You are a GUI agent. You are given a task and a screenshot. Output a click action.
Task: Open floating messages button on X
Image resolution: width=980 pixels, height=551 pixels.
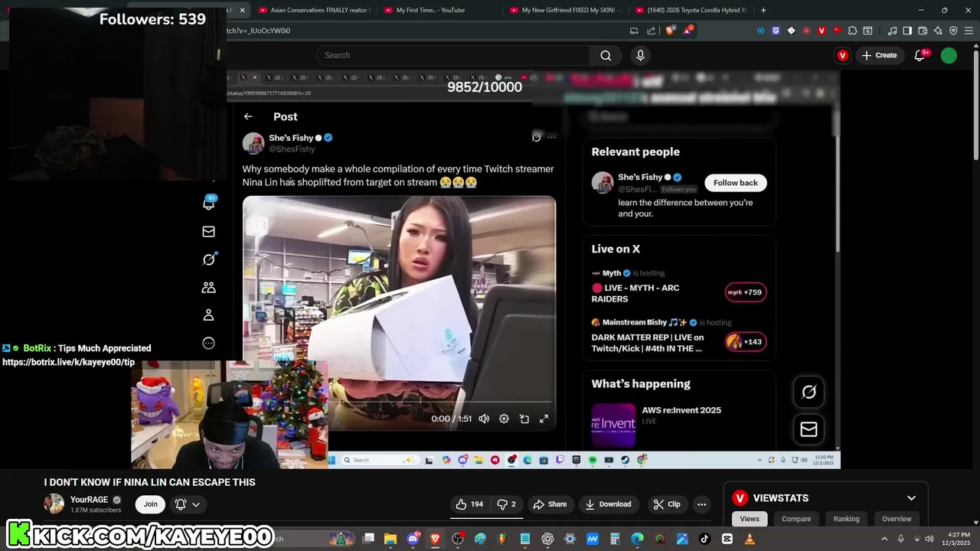808,429
